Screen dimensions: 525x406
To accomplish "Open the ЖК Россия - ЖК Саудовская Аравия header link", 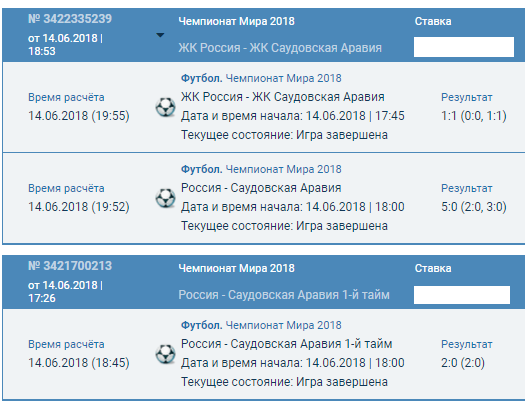I will 280,48.
